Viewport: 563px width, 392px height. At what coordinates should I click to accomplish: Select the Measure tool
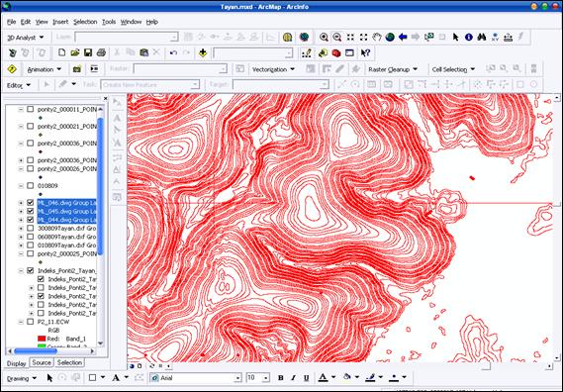508,37
